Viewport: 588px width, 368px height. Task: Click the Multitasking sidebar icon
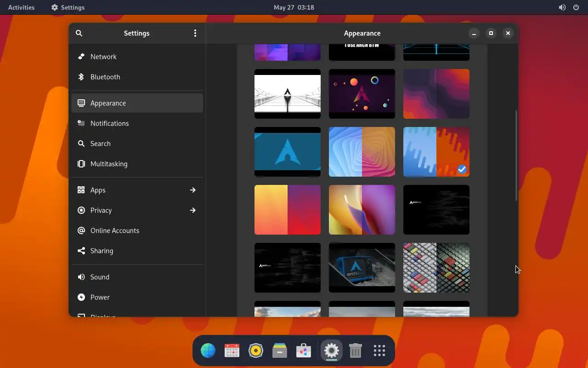[81, 164]
